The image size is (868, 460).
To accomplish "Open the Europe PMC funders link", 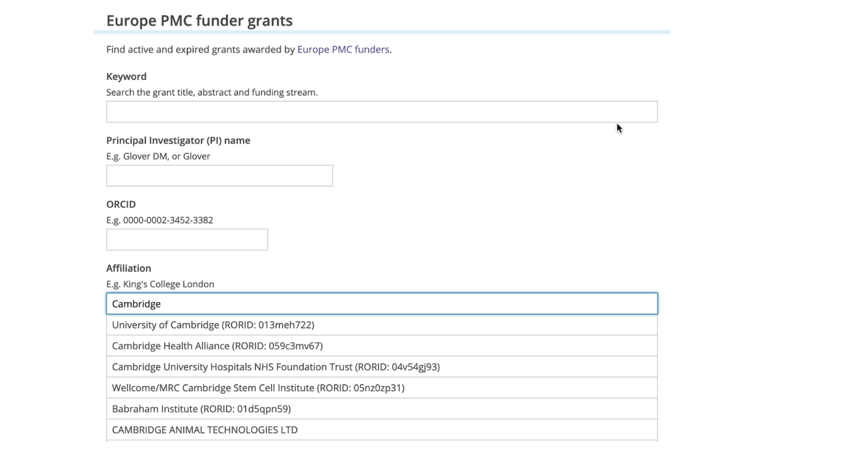I will tap(343, 50).
